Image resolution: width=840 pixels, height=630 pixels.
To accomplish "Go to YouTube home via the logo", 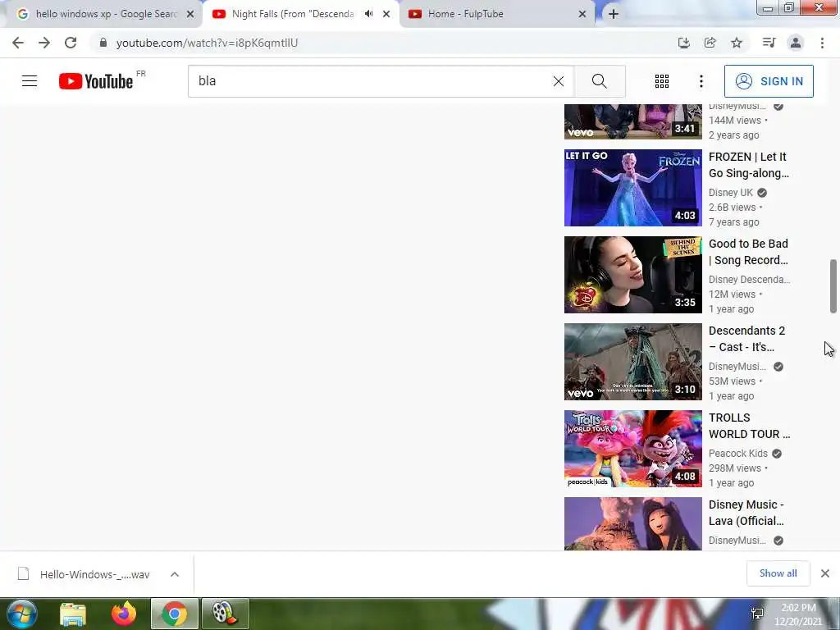I will pyautogui.click(x=96, y=81).
